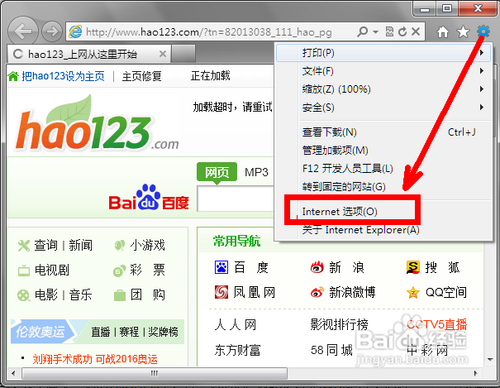Click the compatibility view icon

[389, 32]
